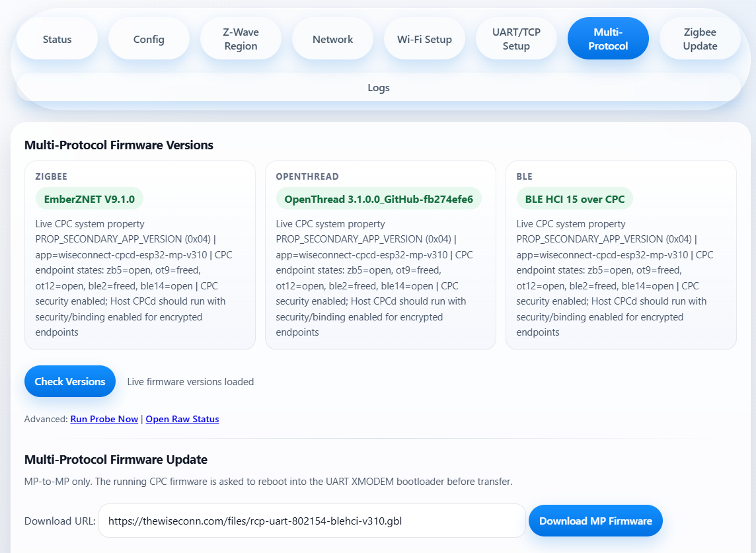The image size is (756, 553).
Task: Select the BLE card heading
Action: coord(524,176)
